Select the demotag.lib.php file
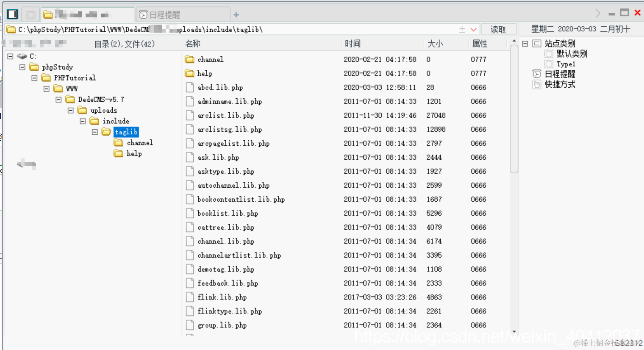 (x=226, y=269)
